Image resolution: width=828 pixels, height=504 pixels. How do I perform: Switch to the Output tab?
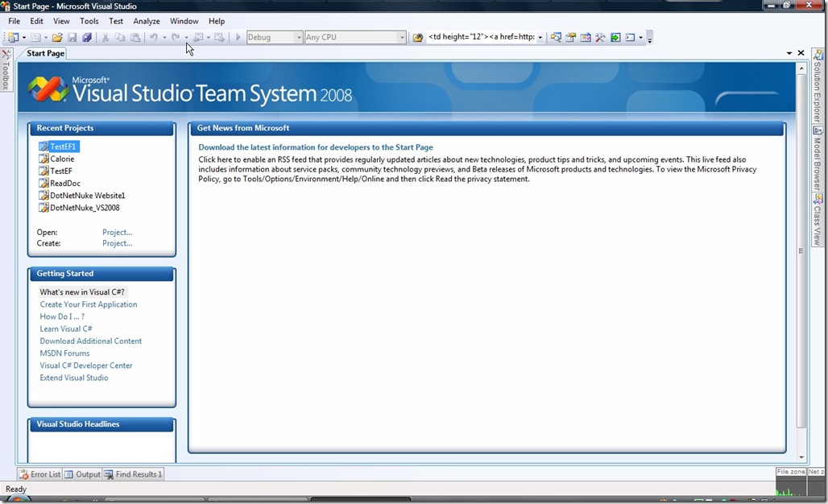(x=82, y=474)
